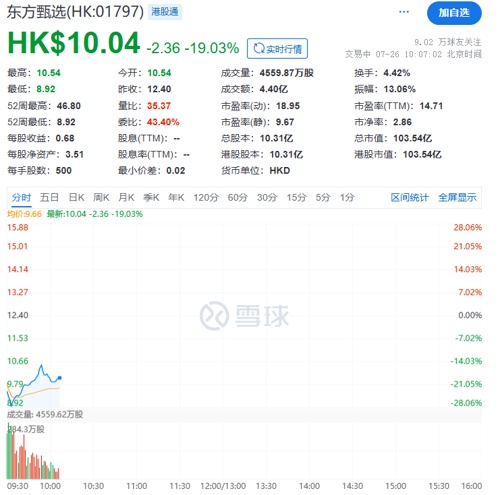Click the 成交量: 4559.62万股 volume label

click(45, 415)
